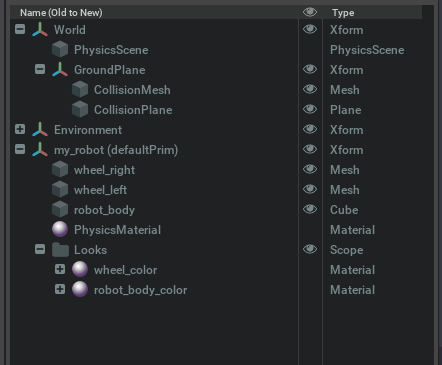Click the World Xform axis icon
The image size is (442, 365).
40,29
